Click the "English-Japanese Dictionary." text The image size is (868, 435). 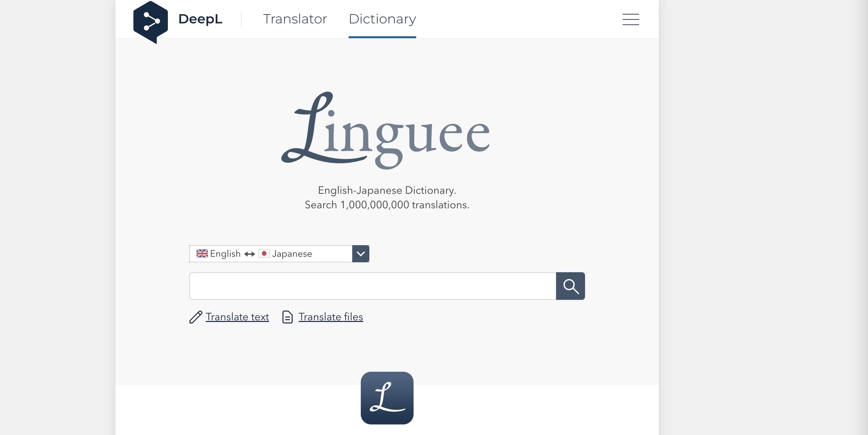(387, 190)
